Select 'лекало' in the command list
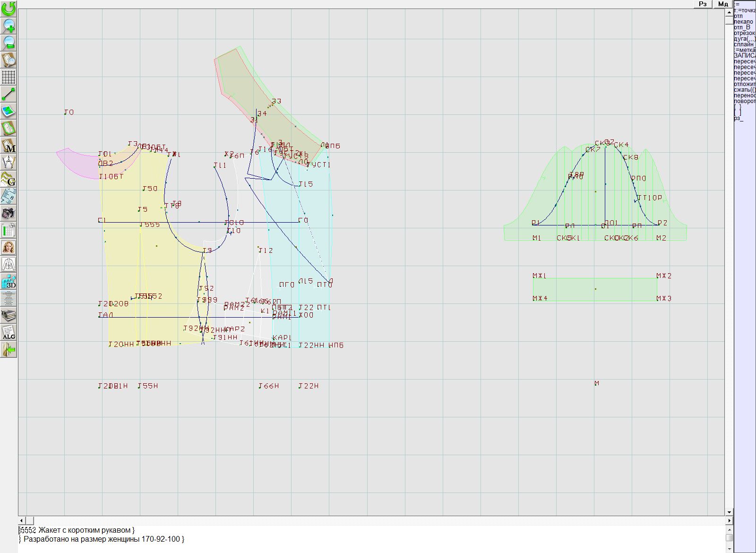Image resolution: width=756 pixels, height=553 pixels. pos(743,22)
